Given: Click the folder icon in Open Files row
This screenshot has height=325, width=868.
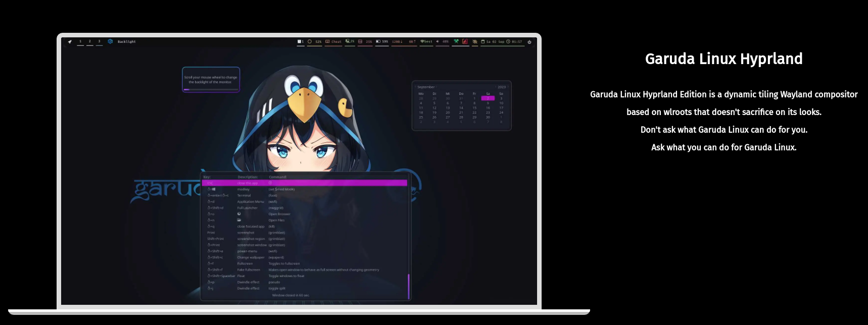Looking at the screenshot, I should pos(239,220).
